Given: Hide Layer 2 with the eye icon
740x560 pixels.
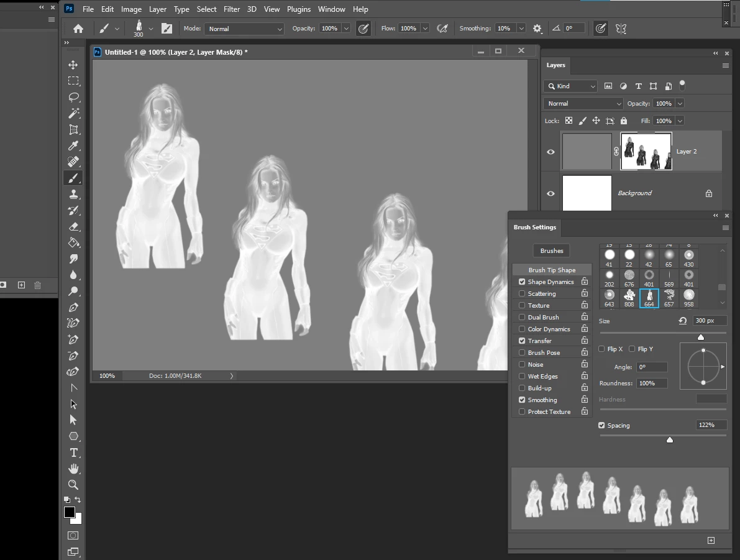Looking at the screenshot, I should [x=550, y=152].
